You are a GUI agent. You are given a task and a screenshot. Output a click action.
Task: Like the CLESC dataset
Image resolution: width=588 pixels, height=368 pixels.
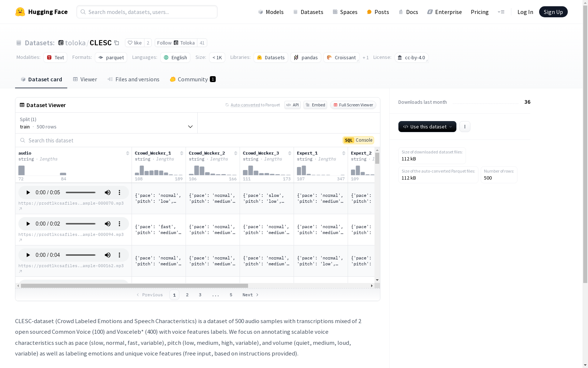click(x=135, y=43)
